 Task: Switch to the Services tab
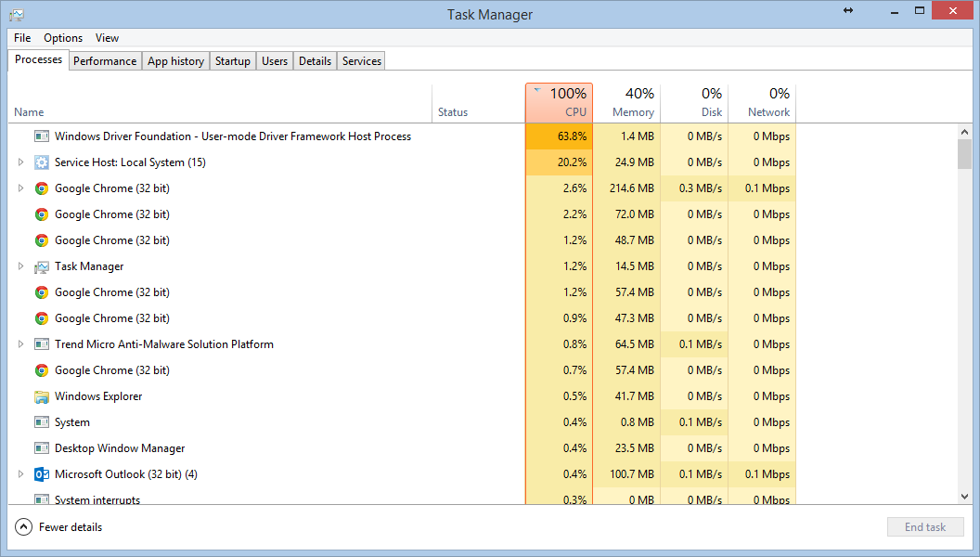[x=361, y=61]
